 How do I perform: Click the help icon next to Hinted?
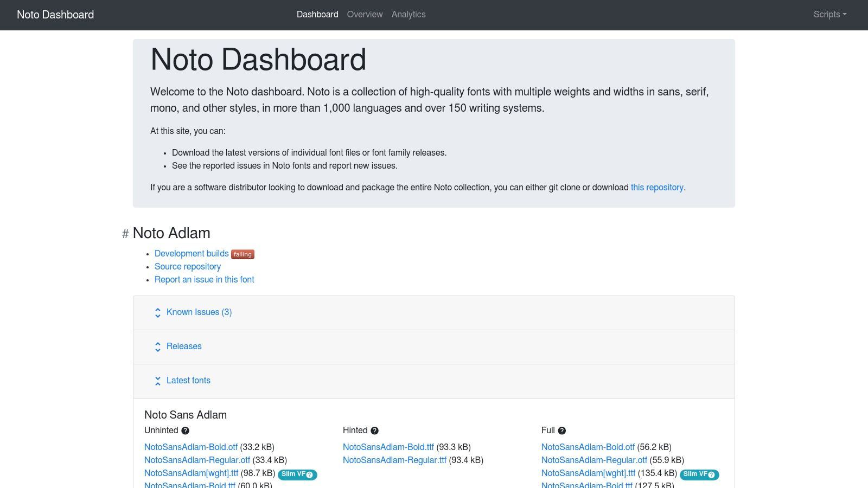374,431
